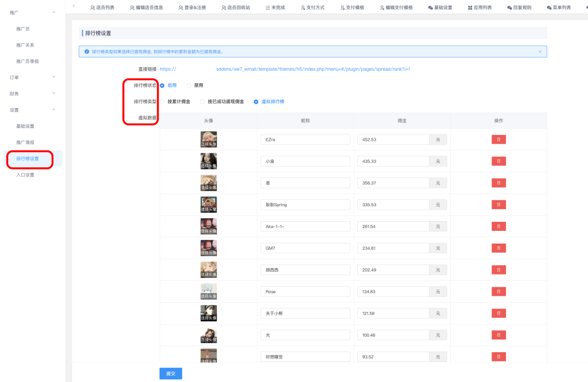Choose avatar image for 小渝 row
The height and width of the screenshot is (382, 588).
(208, 161)
